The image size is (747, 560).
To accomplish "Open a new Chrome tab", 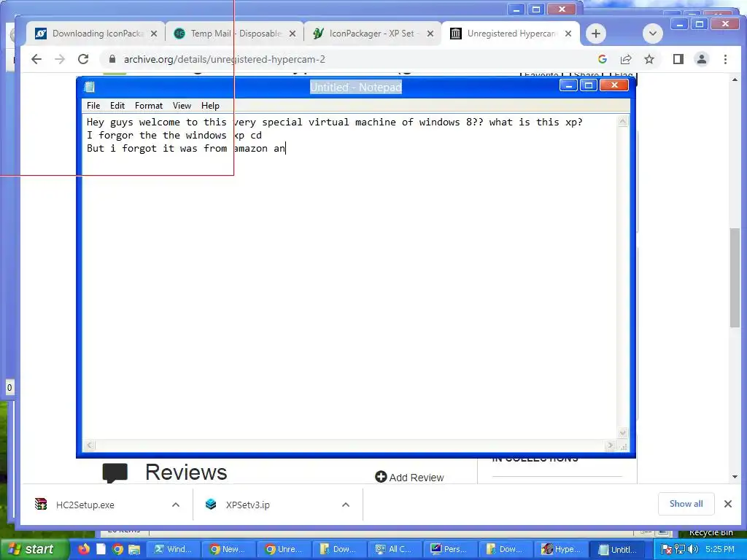I will point(595,34).
